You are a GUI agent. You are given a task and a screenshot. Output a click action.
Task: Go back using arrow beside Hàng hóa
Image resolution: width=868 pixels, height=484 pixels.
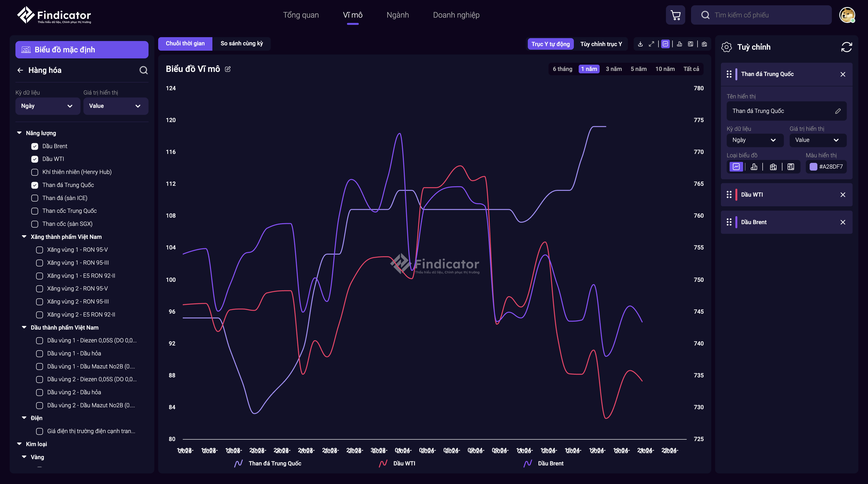click(20, 70)
